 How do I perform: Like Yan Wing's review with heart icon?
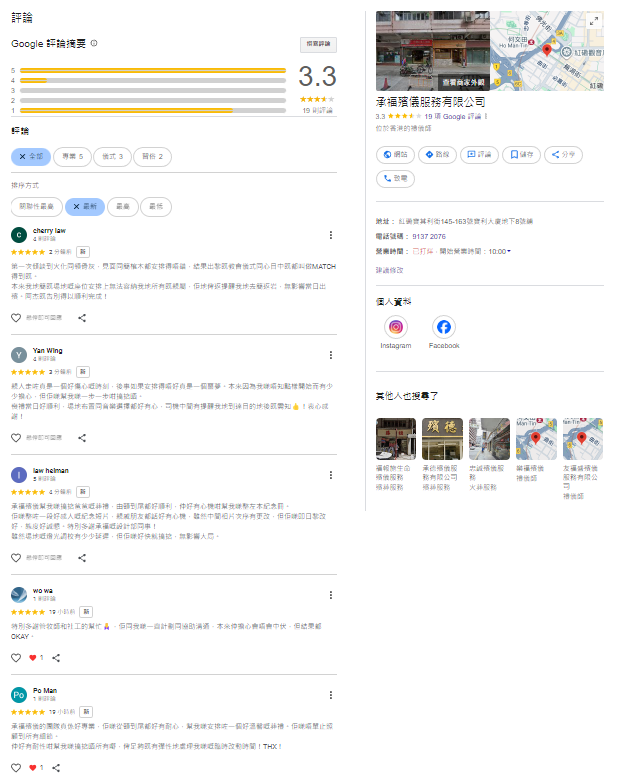16,438
